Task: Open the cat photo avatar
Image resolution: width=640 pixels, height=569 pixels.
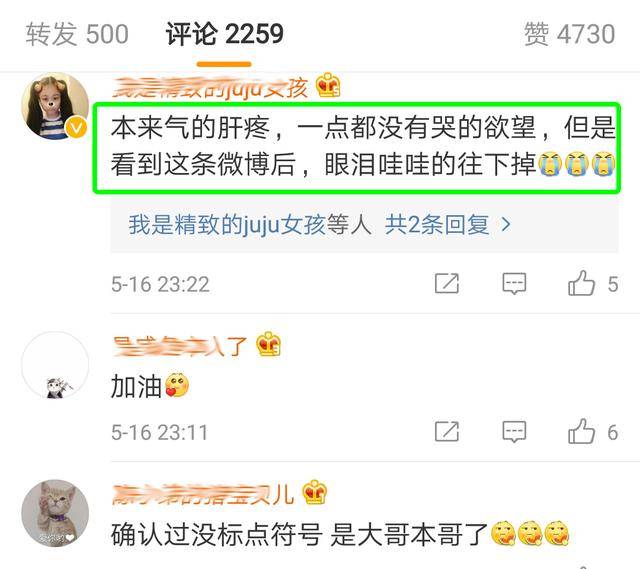Action: 55,513
